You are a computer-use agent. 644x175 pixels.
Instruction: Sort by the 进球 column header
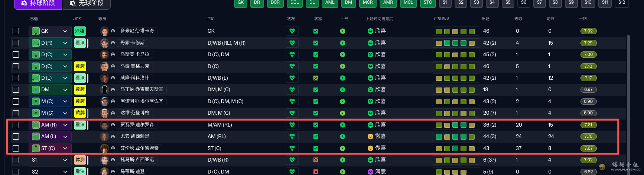click(518, 19)
